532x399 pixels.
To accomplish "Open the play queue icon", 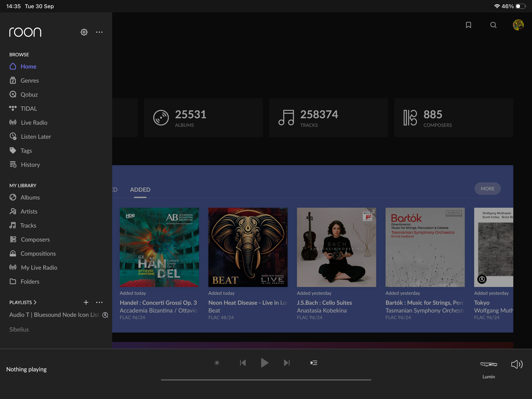I will (314, 363).
